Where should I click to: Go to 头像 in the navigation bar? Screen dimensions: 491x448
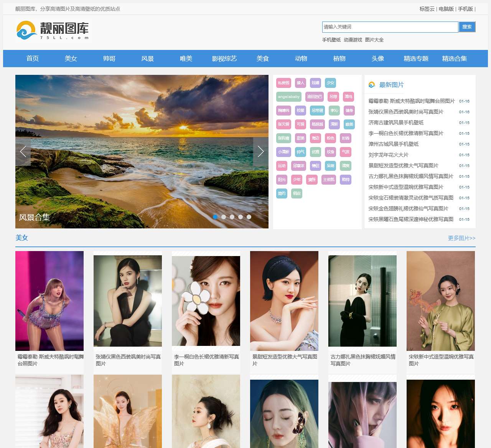click(x=378, y=58)
